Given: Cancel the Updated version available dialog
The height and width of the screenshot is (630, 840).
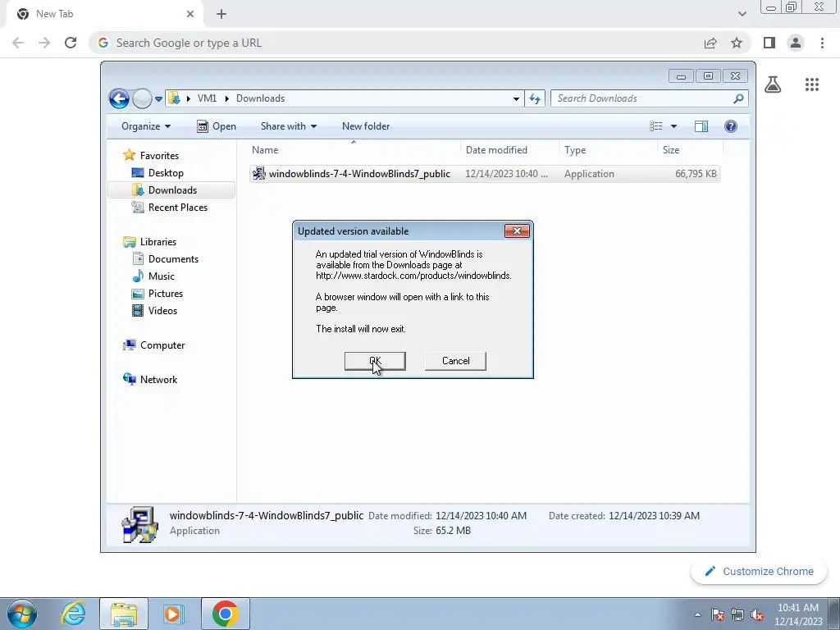Looking at the screenshot, I should coord(455,361).
